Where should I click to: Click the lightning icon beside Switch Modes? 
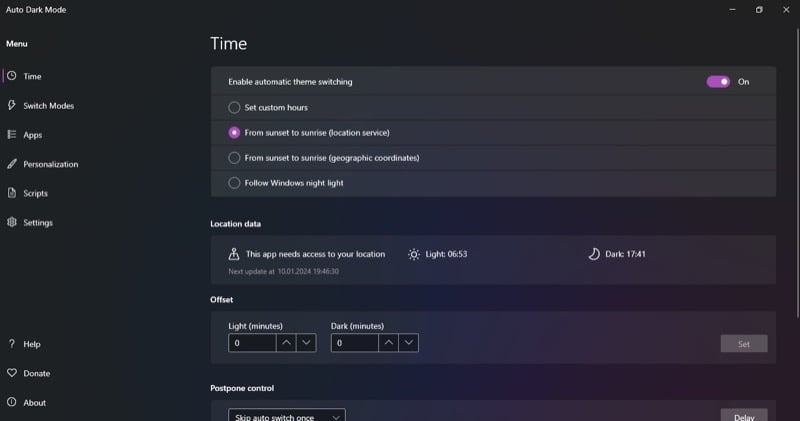point(12,105)
